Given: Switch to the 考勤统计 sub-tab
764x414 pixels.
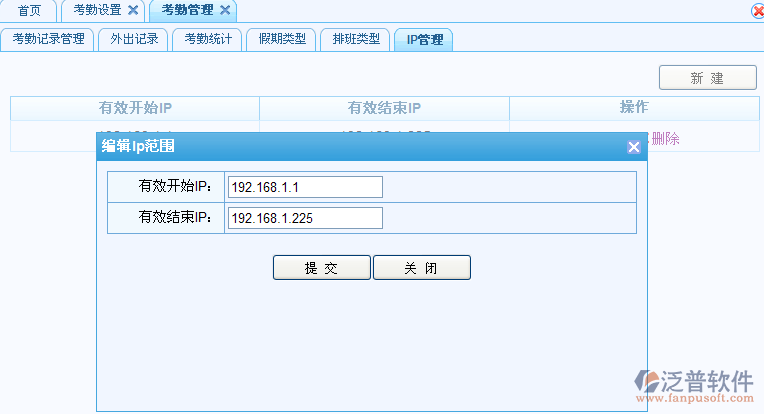Looking at the screenshot, I should [x=208, y=40].
